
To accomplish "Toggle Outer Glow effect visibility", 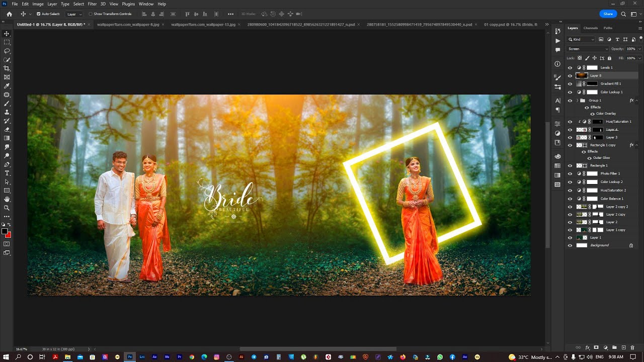I will [x=590, y=158].
